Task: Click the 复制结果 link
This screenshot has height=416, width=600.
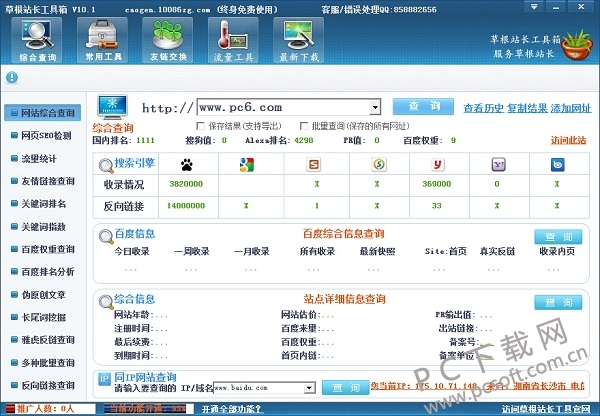Action: [527, 108]
